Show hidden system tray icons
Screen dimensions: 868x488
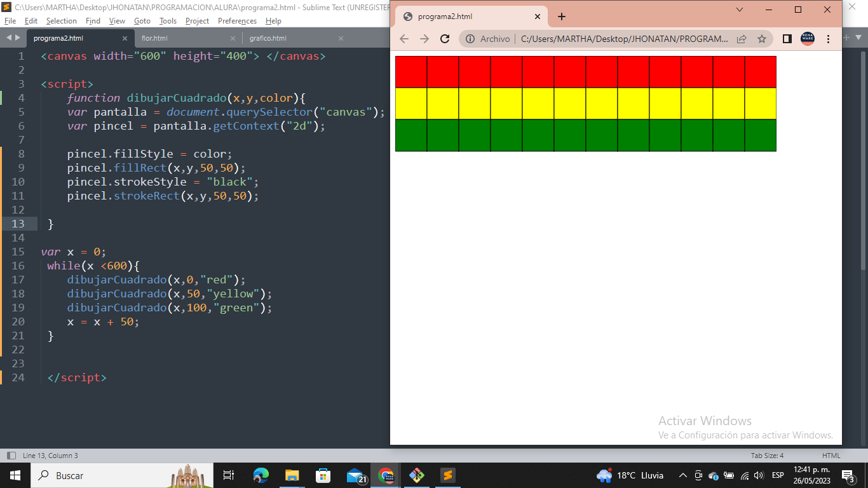(x=683, y=475)
